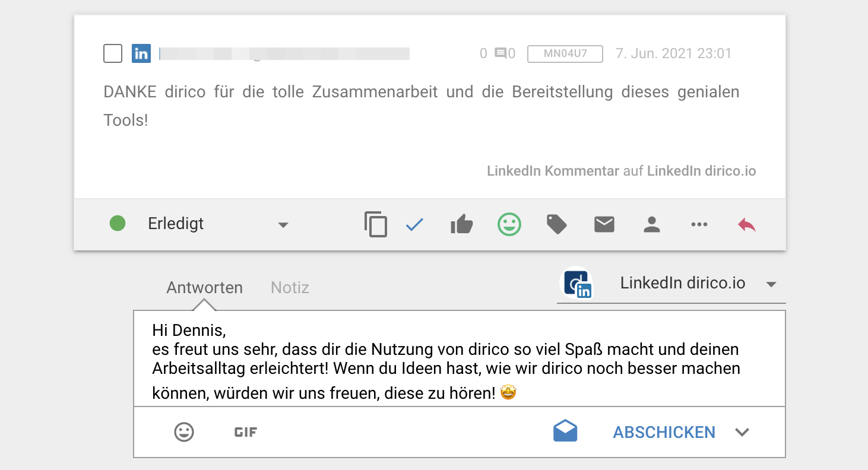The height and width of the screenshot is (470, 868).
Task: Click inside the reply text field
Action: pos(459,358)
